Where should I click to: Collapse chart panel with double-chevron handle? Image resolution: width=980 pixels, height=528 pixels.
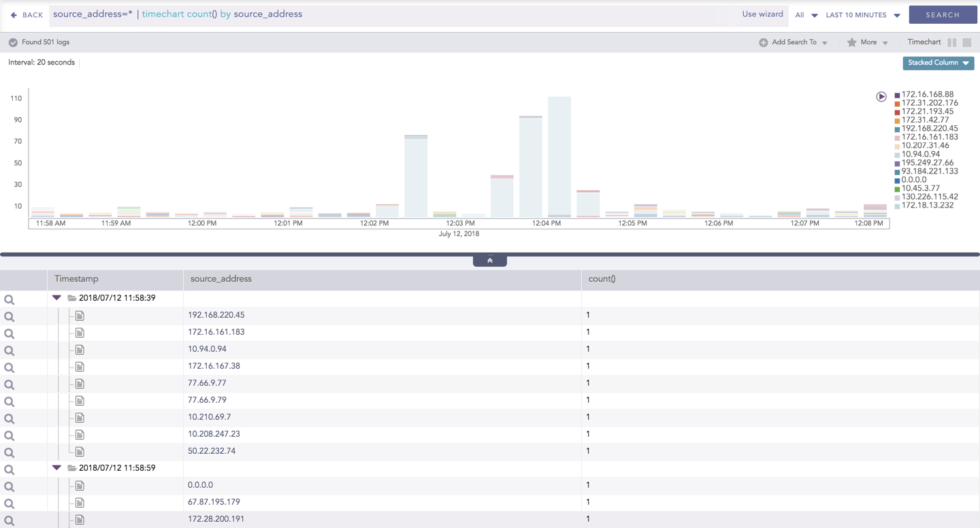pos(489,261)
